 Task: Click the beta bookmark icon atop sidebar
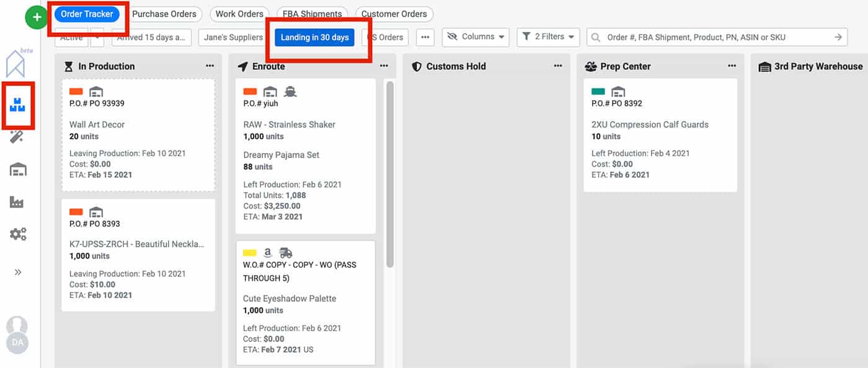pos(15,62)
